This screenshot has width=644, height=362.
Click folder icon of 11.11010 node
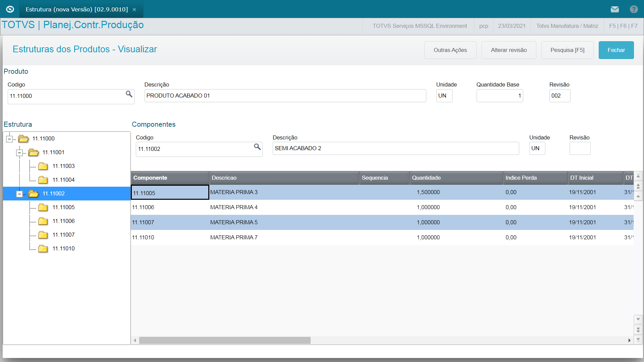(x=43, y=249)
